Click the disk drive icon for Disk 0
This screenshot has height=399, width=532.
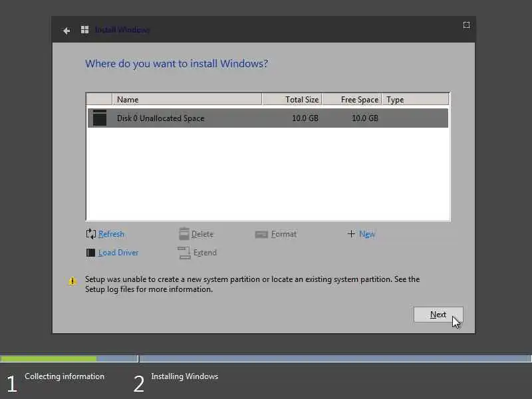coord(99,118)
